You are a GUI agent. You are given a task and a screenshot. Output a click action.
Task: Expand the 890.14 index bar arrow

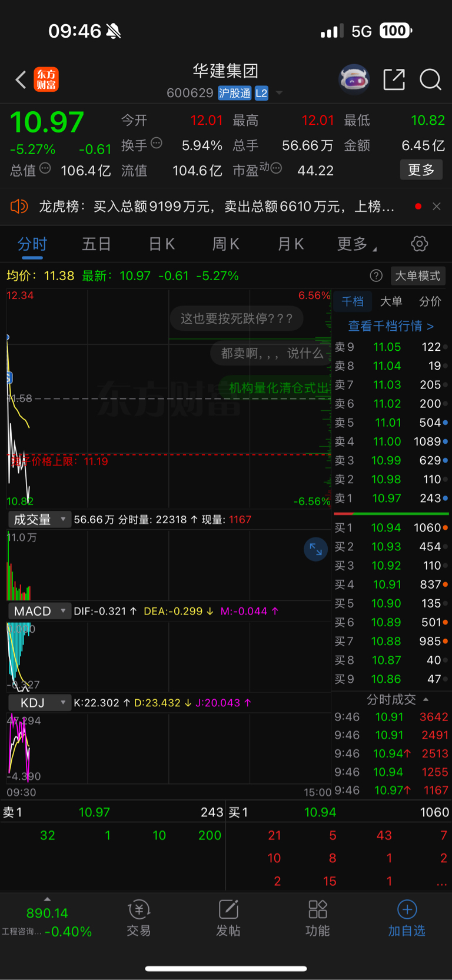coord(47,899)
